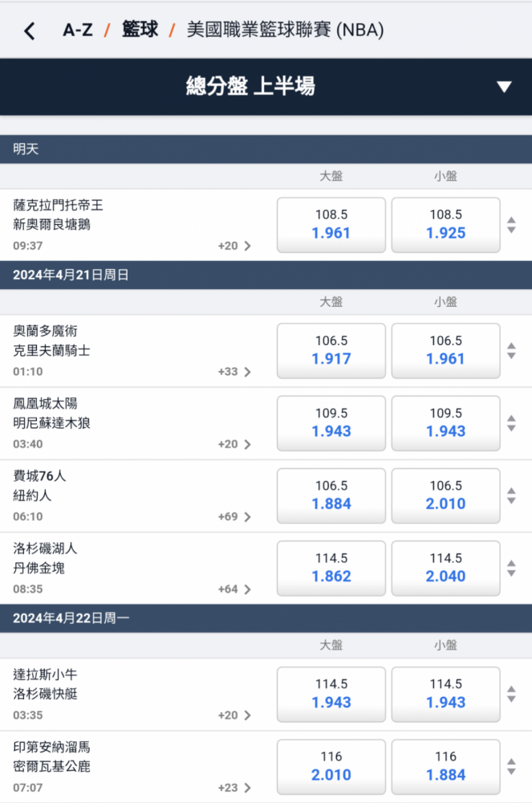Change line arrows for 洛杉磯湖人 match
The width and height of the screenshot is (532, 803).
coord(511,568)
